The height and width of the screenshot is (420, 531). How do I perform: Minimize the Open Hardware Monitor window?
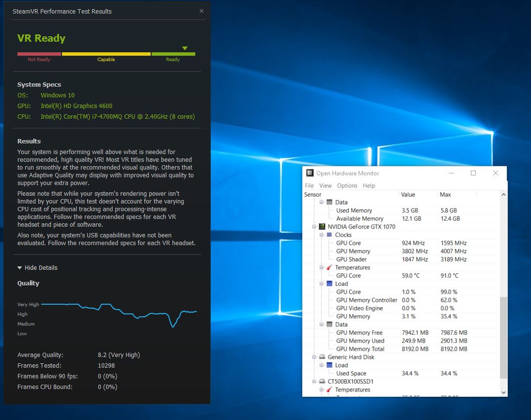452,173
